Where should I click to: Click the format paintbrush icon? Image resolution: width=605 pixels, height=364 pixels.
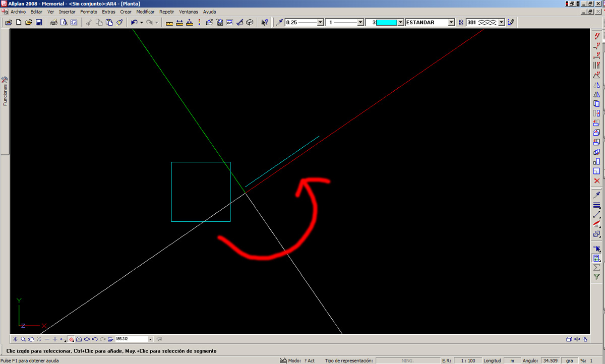coord(119,23)
